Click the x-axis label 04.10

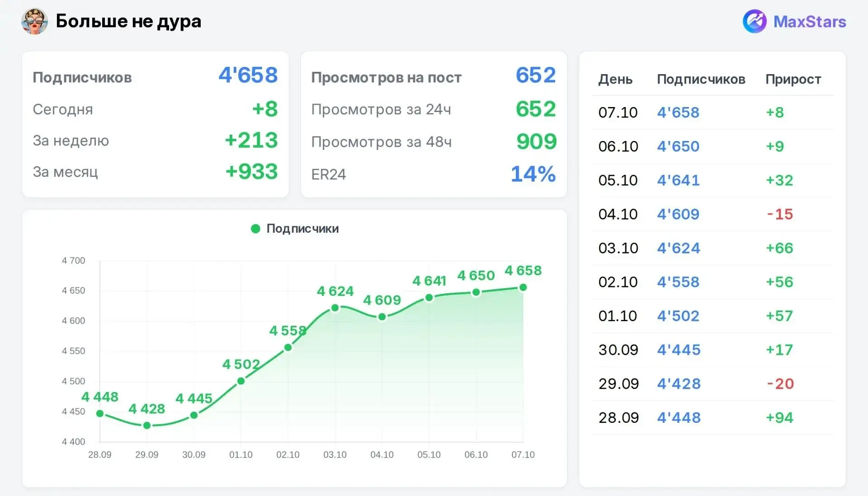[x=382, y=454]
